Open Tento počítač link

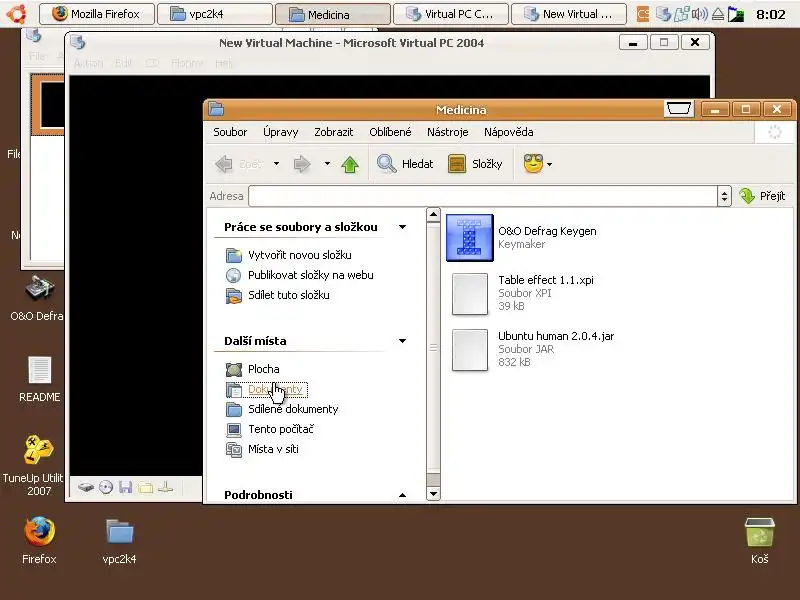click(281, 429)
